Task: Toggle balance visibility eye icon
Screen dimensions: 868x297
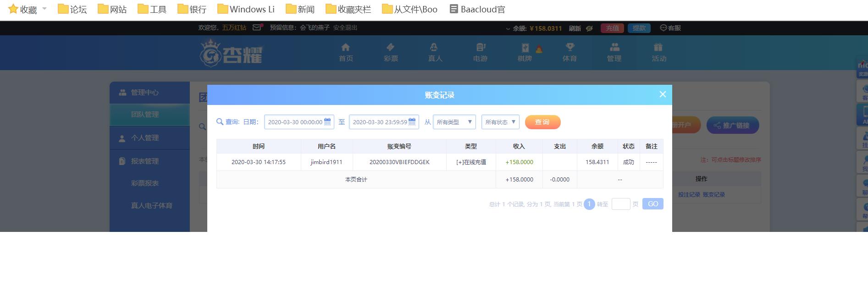Action: tap(590, 28)
